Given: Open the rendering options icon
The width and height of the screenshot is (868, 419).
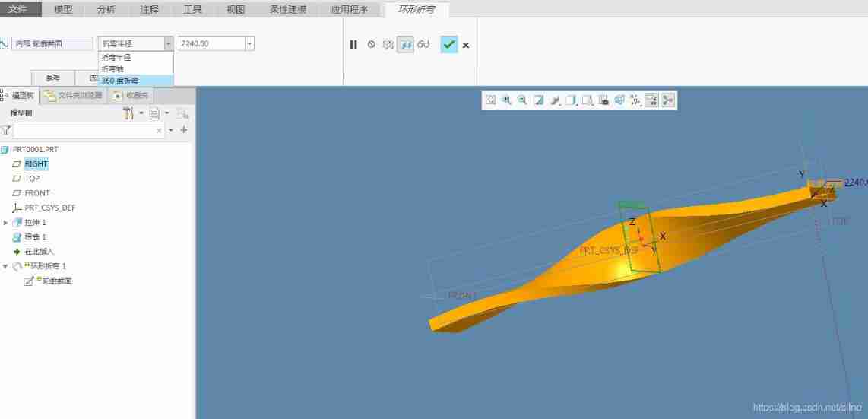Looking at the screenshot, I should click(555, 100).
